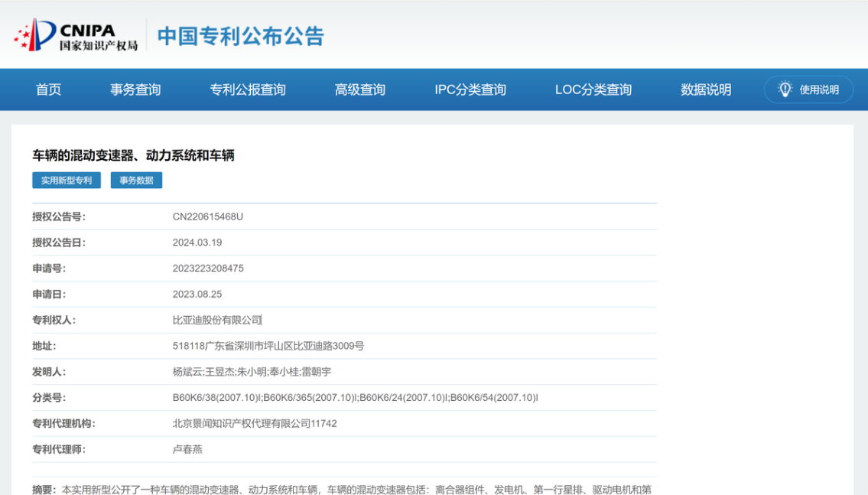
Task: Open the 数据说明 menu item
Action: coord(706,90)
